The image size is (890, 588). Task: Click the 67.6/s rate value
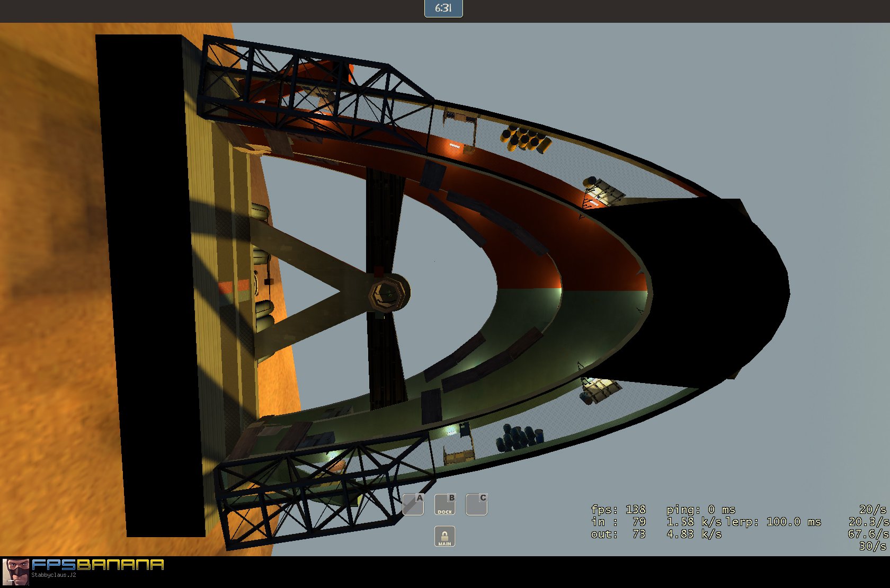point(868,534)
